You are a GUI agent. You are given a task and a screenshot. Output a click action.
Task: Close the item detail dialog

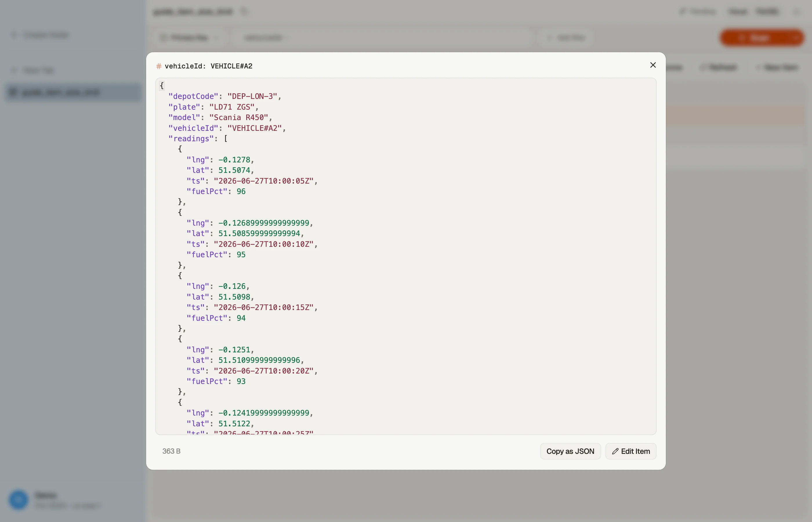653,65
